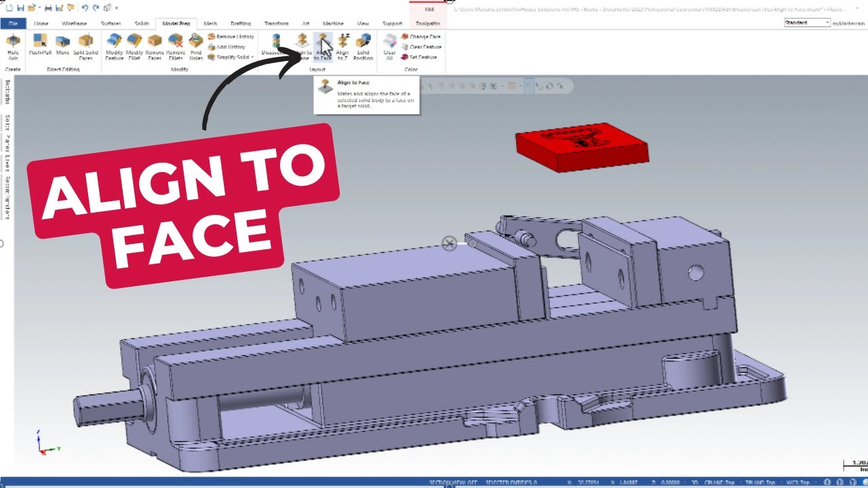The width and height of the screenshot is (868, 488).
Task: Click Set Feature color command
Action: (419, 58)
